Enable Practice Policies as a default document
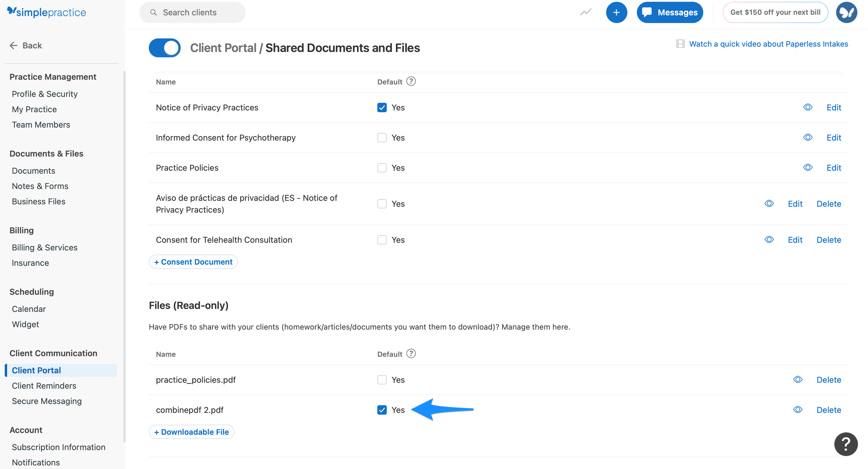Image resolution: width=868 pixels, height=469 pixels. pyautogui.click(x=382, y=167)
